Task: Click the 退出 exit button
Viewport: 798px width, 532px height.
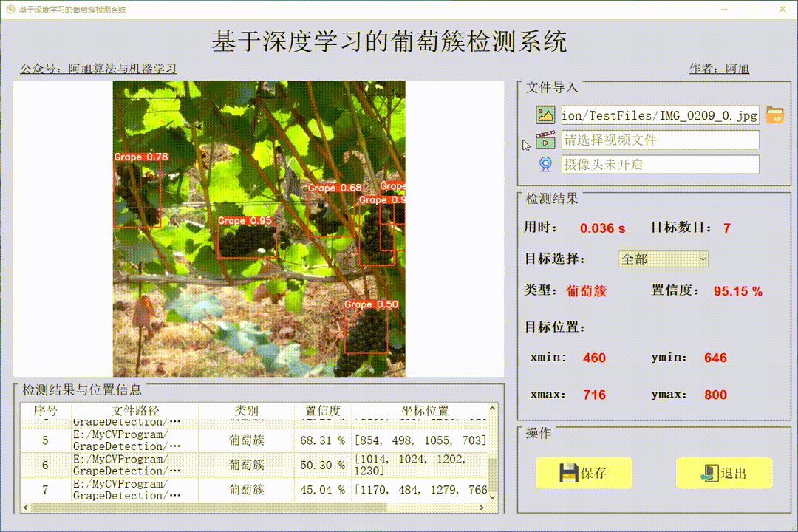Action: [x=723, y=473]
